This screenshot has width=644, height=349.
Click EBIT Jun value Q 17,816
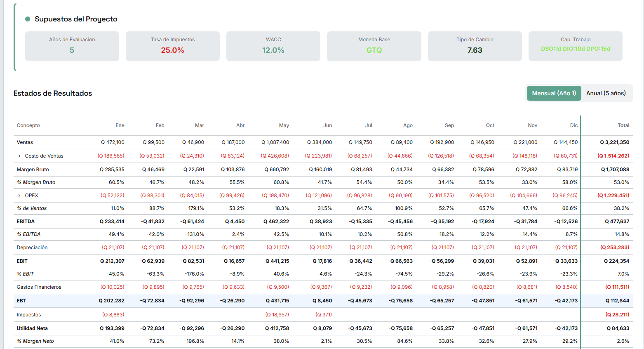click(x=322, y=261)
